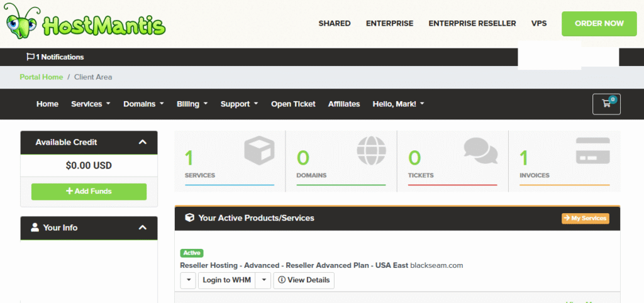644x303 pixels.
Task: Expand the Services dropdown menu
Action: click(x=91, y=104)
